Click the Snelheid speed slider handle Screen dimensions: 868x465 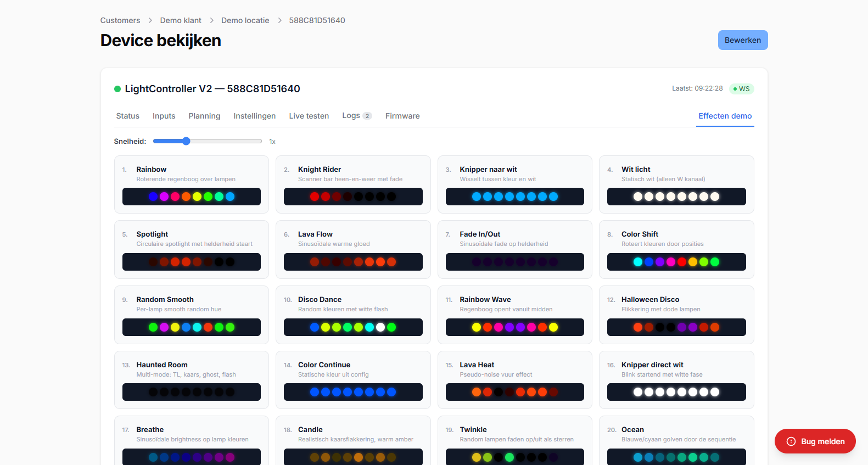pos(186,141)
